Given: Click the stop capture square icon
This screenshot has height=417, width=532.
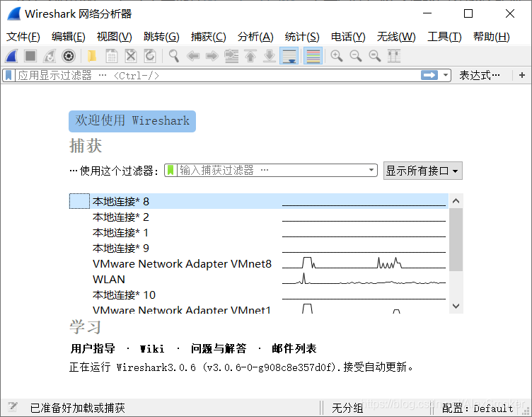Looking at the screenshot, I should point(30,56).
